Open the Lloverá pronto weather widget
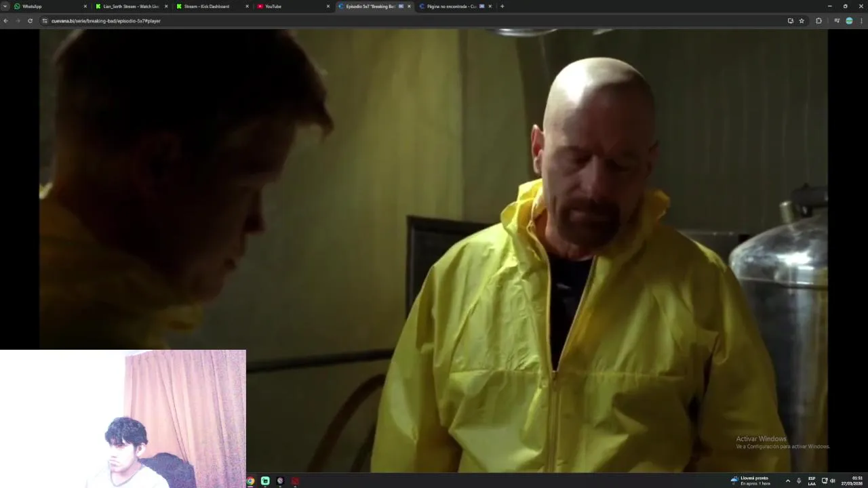Viewport: 868px width, 488px height. coord(751,481)
